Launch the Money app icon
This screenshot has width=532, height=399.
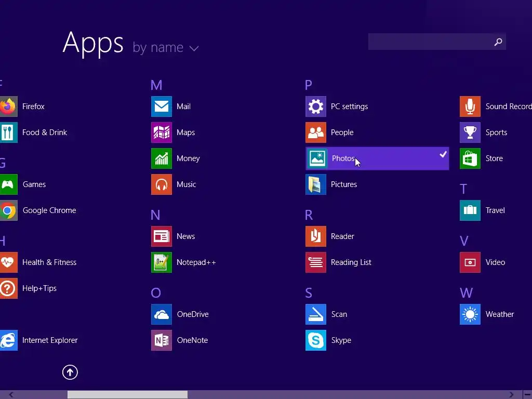tap(162, 158)
